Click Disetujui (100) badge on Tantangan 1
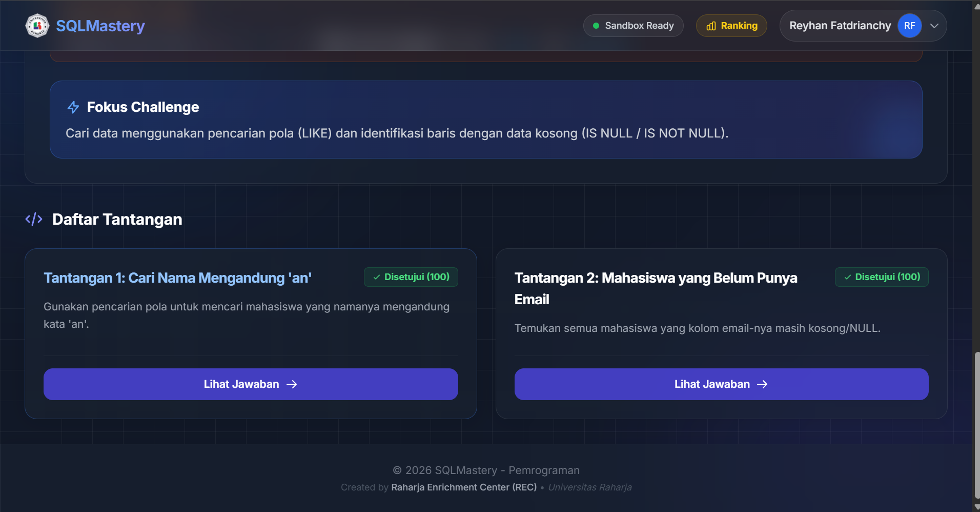 [x=411, y=277]
